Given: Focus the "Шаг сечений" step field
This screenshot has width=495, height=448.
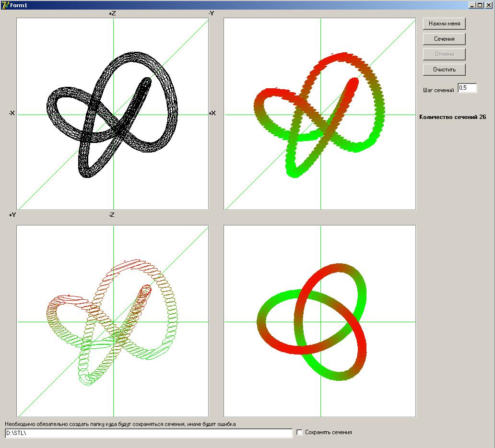Looking at the screenshot, I should click(x=467, y=88).
